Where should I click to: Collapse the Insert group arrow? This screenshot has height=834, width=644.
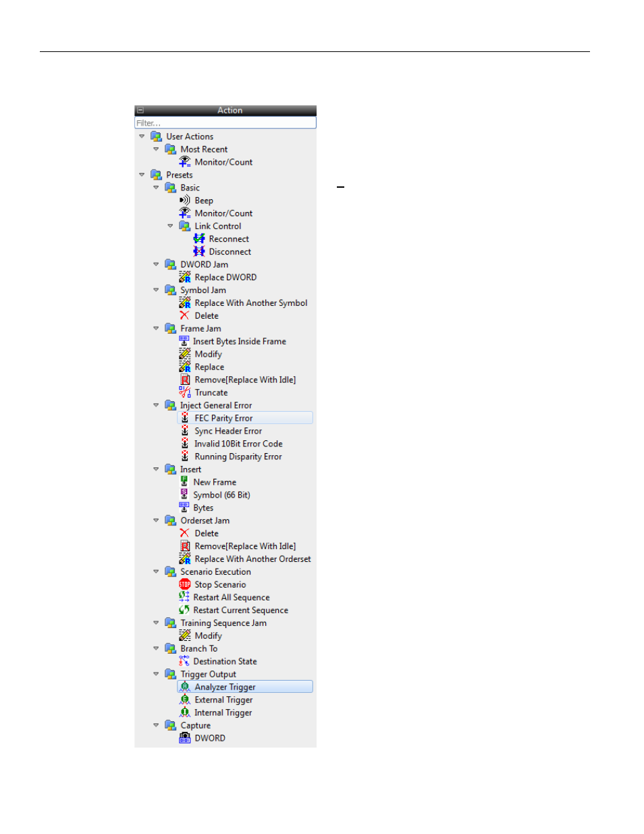(156, 469)
